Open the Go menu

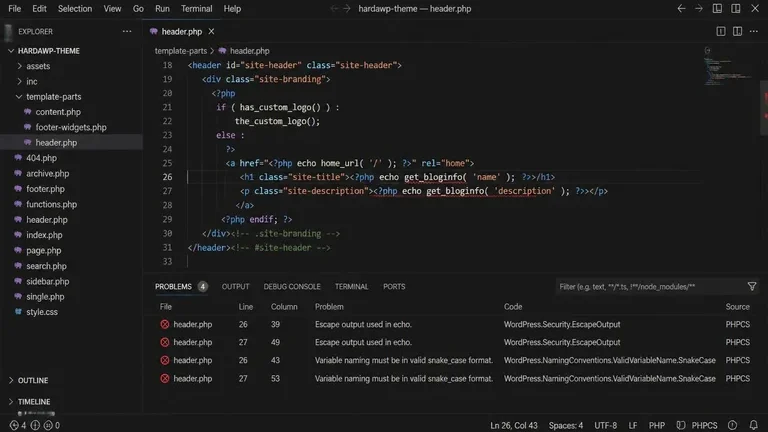(138, 9)
